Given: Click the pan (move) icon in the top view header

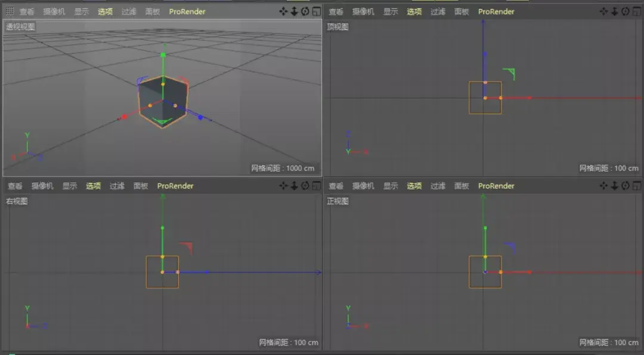Looking at the screenshot, I should 603,11.
